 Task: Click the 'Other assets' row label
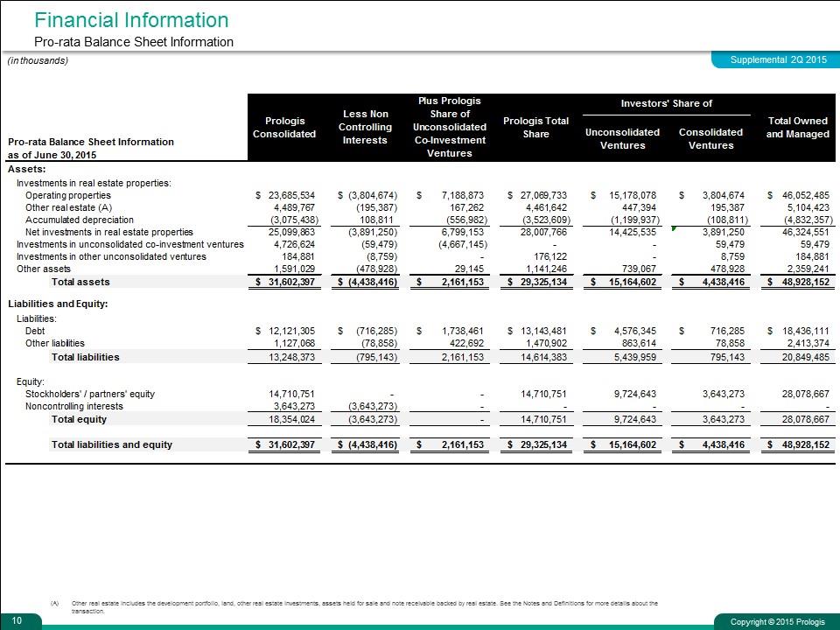tap(44, 269)
